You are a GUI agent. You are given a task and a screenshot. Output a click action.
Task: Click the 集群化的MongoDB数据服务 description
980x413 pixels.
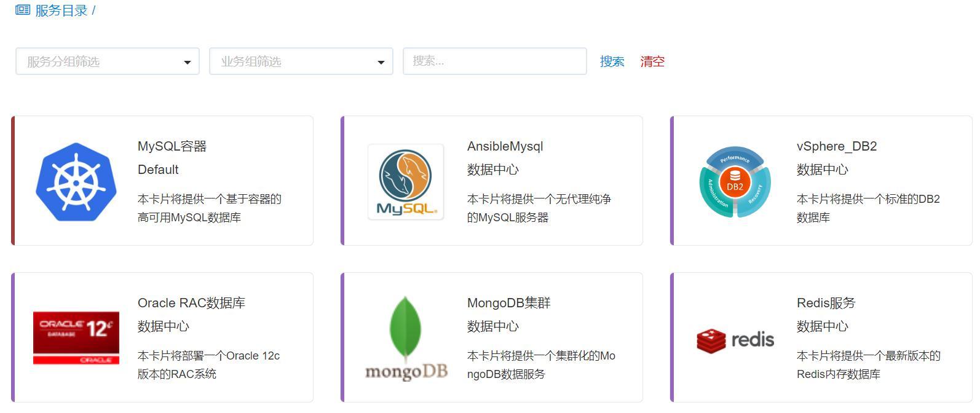541,365
